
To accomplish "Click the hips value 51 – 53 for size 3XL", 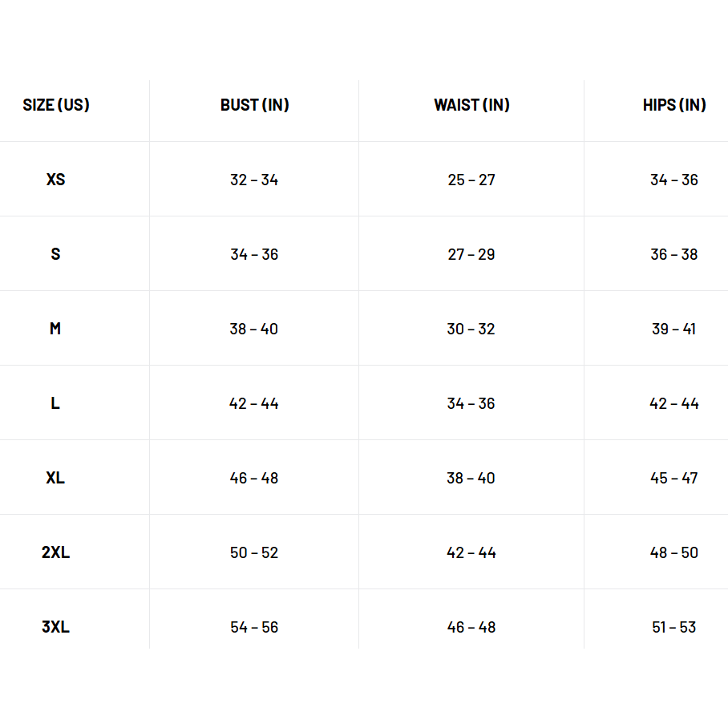I will click(x=674, y=627).
